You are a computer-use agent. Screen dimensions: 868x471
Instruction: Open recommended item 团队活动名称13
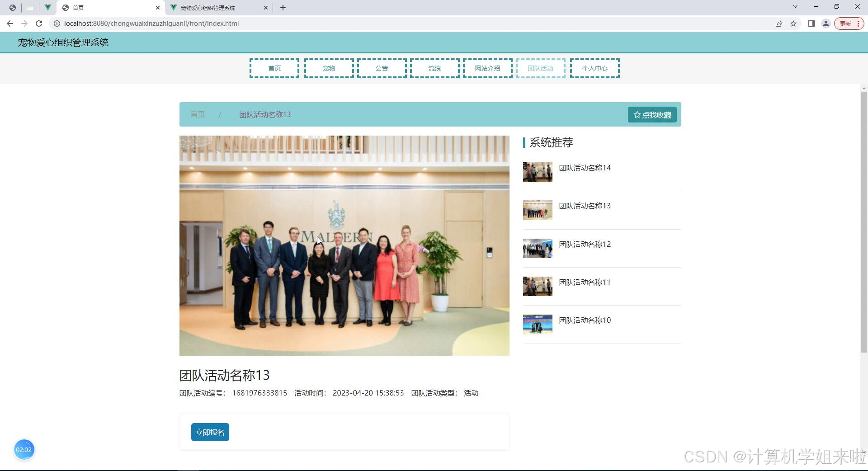585,206
